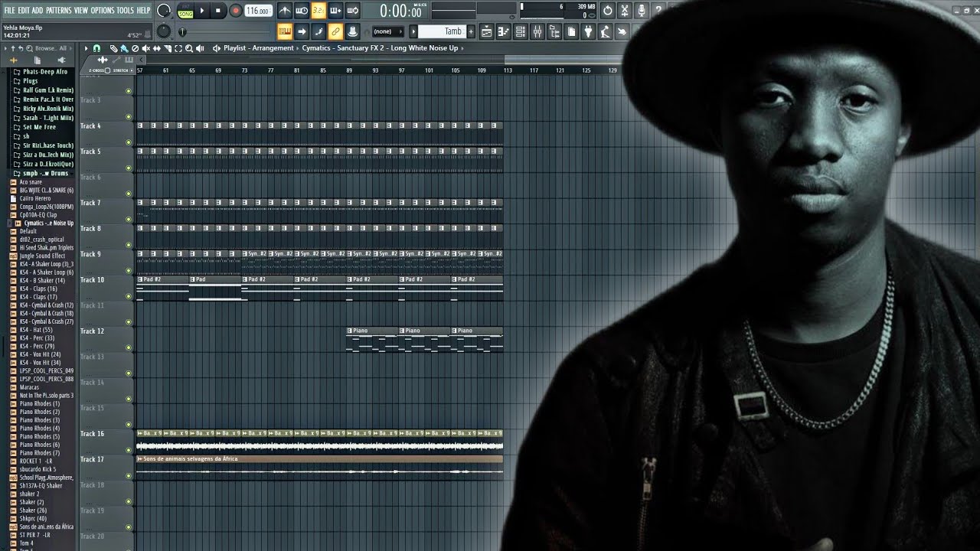Open the PATTERNS menu
The width and height of the screenshot is (980, 551).
pyautogui.click(x=59, y=10)
